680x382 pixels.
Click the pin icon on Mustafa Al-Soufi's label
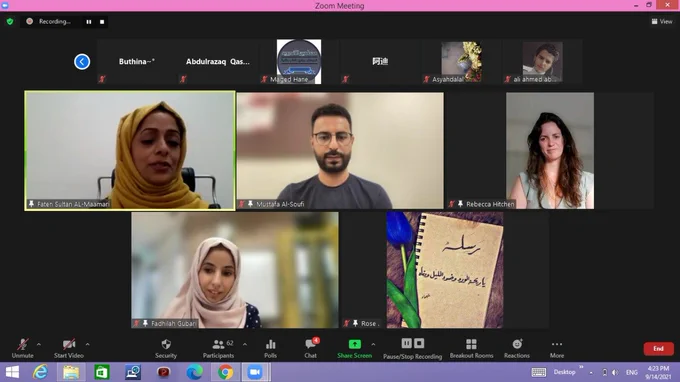[x=250, y=204]
